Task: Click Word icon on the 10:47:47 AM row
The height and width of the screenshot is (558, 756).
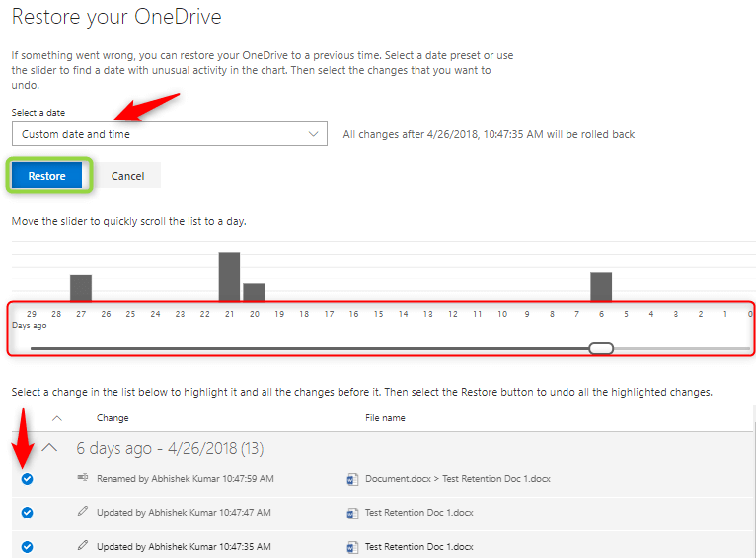Action: coord(352,514)
